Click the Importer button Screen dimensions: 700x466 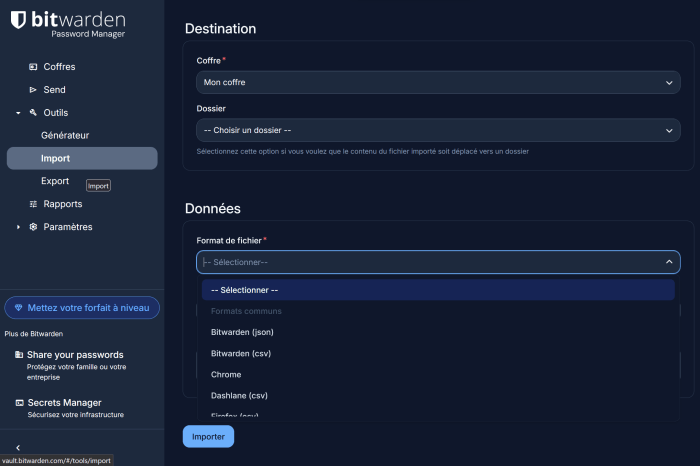[x=208, y=437]
